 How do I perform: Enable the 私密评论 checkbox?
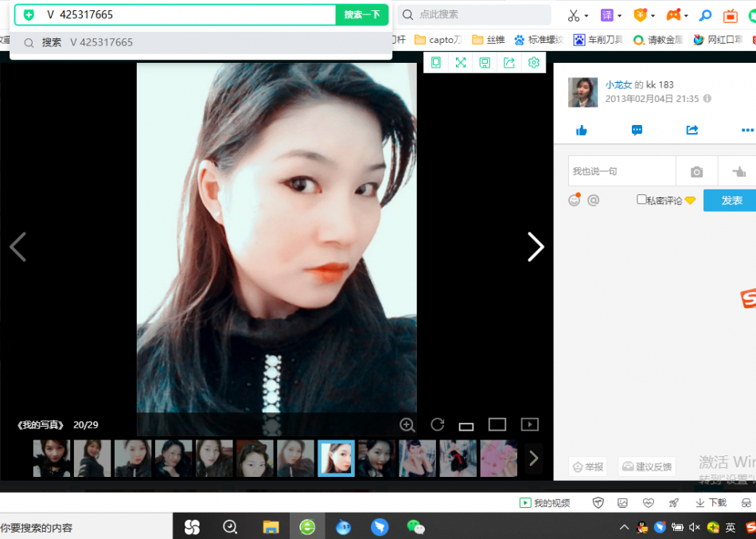(641, 200)
